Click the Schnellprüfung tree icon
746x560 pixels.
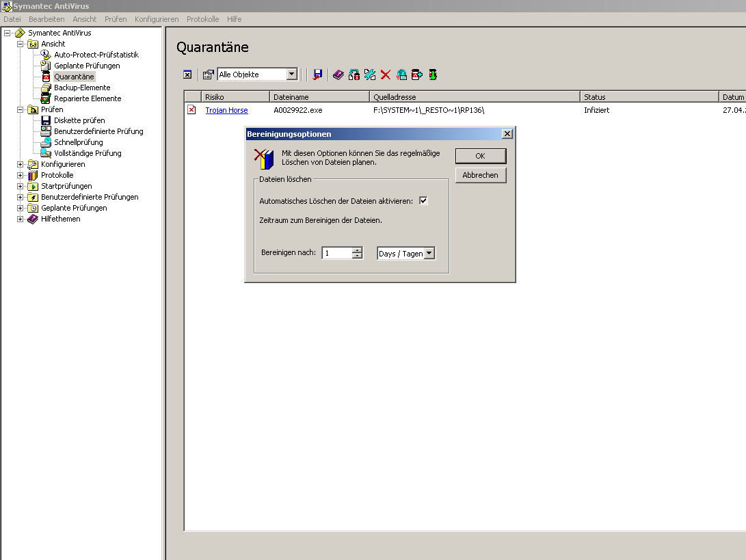click(x=46, y=142)
